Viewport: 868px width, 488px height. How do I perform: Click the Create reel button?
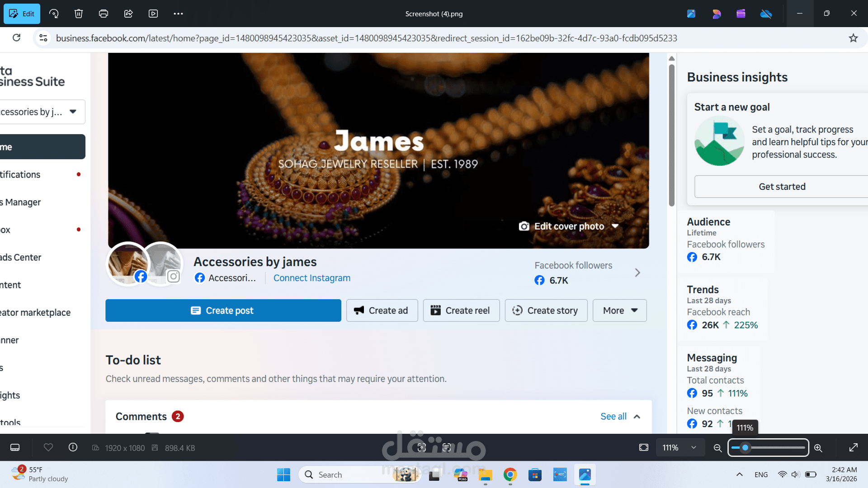coord(461,310)
